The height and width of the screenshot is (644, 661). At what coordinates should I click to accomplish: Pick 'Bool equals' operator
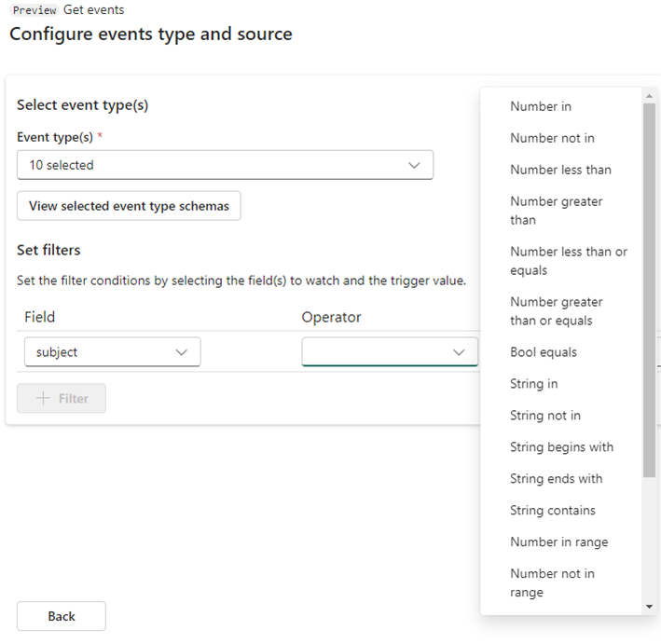pos(544,352)
